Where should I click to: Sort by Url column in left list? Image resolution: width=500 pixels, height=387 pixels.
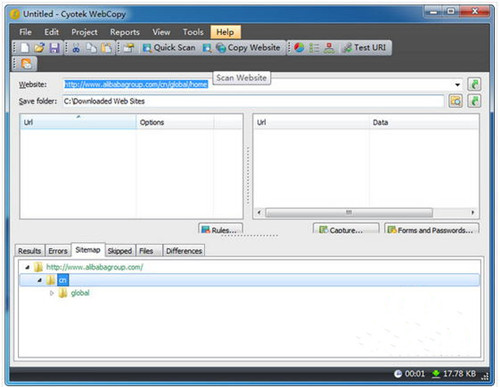click(x=78, y=122)
